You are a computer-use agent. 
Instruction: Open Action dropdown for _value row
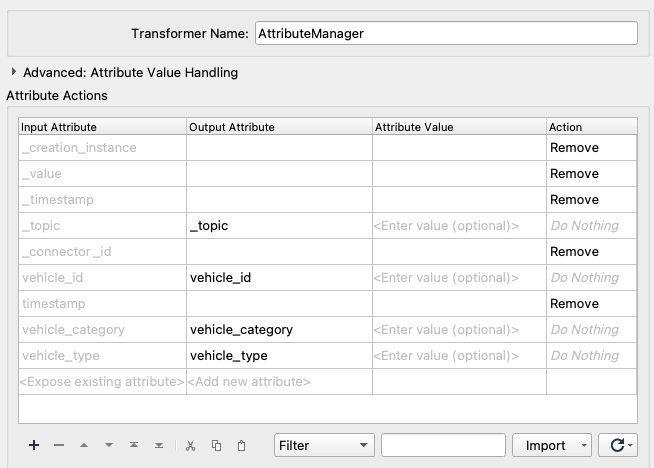591,174
